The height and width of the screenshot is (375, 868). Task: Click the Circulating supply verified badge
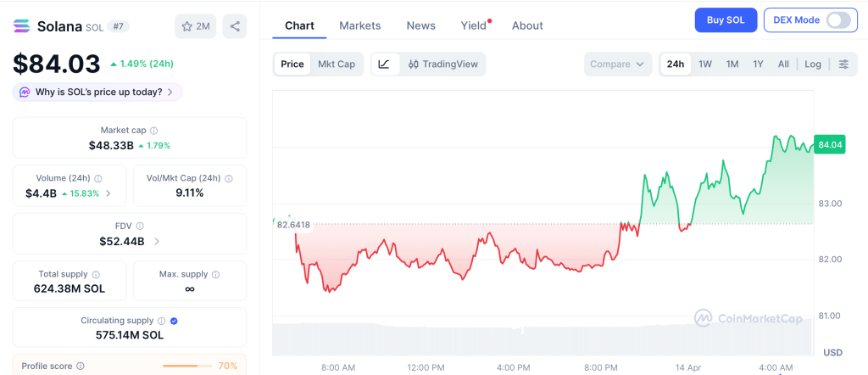174,321
